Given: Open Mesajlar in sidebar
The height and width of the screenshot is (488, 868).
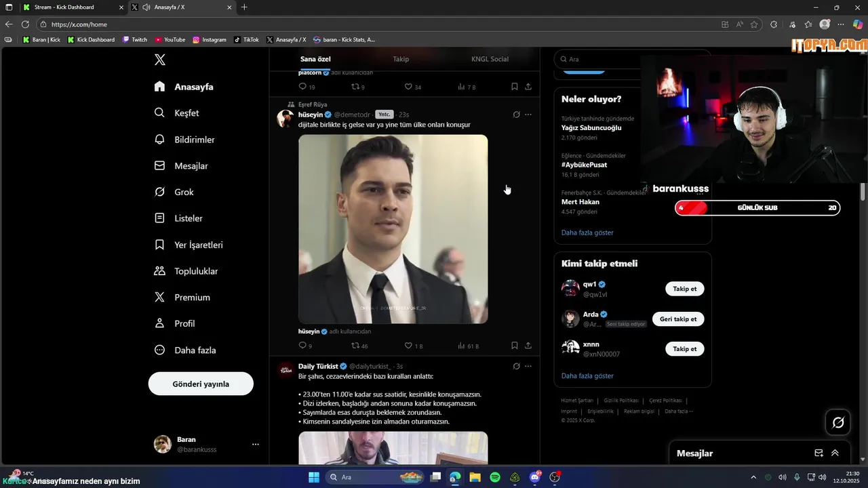Looking at the screenshot, I should click(x=181, y=166).
